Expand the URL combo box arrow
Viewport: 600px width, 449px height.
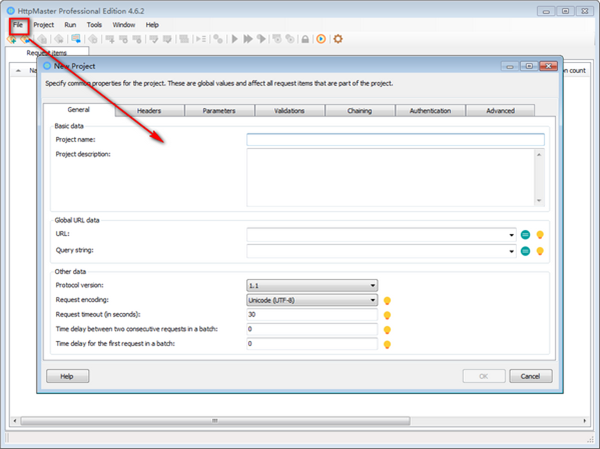[x=511, y=234]
